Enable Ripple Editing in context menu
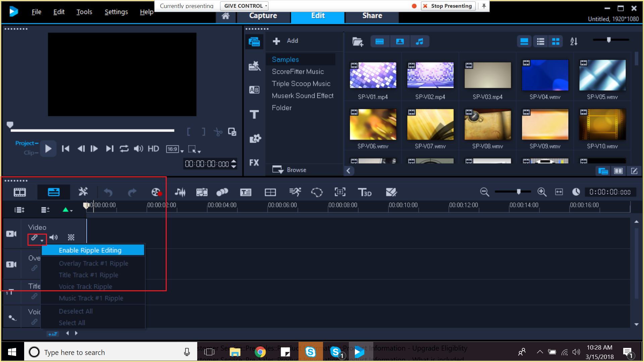This screenshot has width=644, height=362. point(90,250)
